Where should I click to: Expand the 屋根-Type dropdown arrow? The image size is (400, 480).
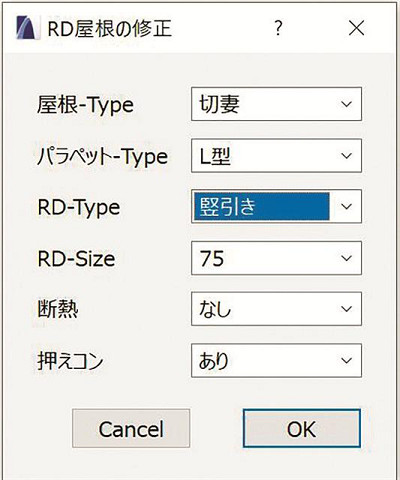point(347,104)
